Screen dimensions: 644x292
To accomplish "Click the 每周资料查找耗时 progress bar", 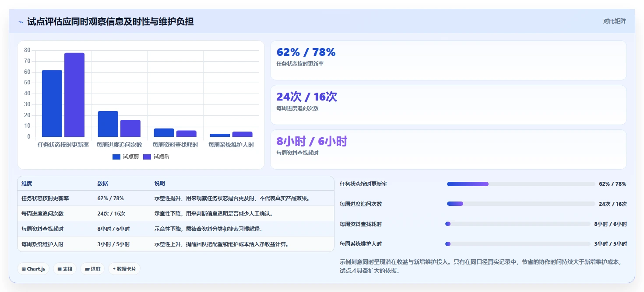I will pos(518,224).
